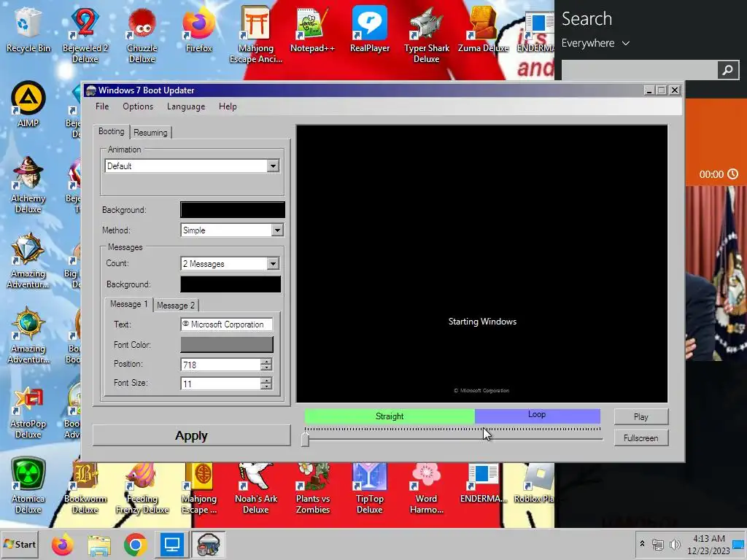This screenshot has height=560, width=747.
Task: Open Firefox from the taskbar
Action: coord(63,544)
